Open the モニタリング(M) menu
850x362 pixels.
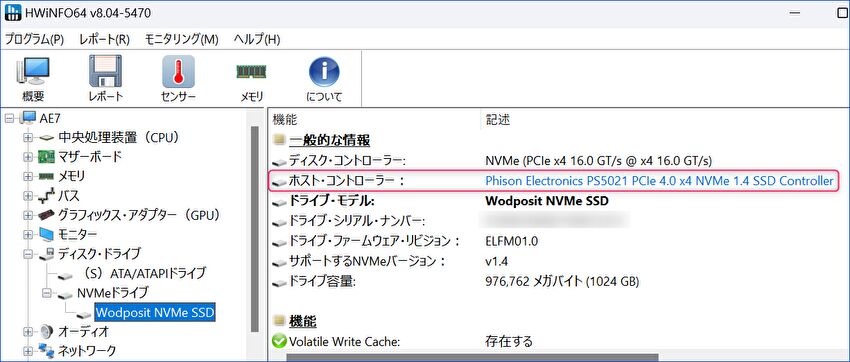[x=182, y=40]
